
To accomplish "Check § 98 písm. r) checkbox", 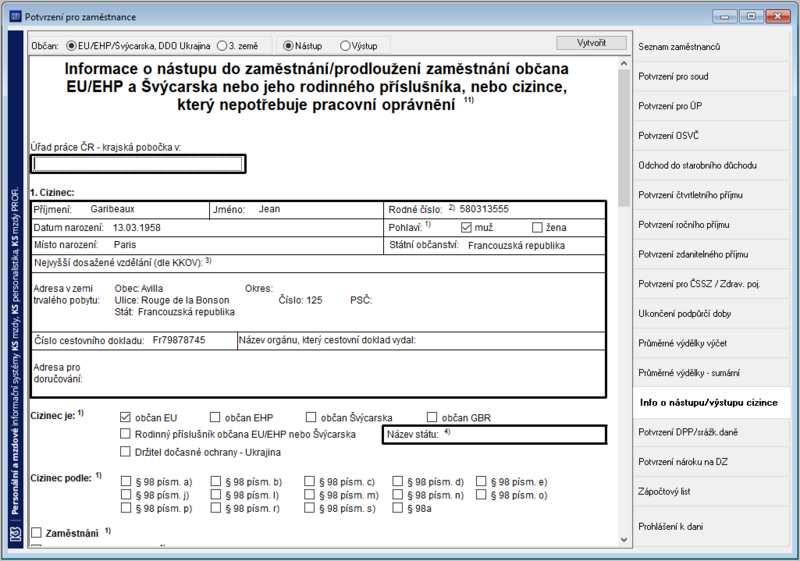I will click(216, 507).
